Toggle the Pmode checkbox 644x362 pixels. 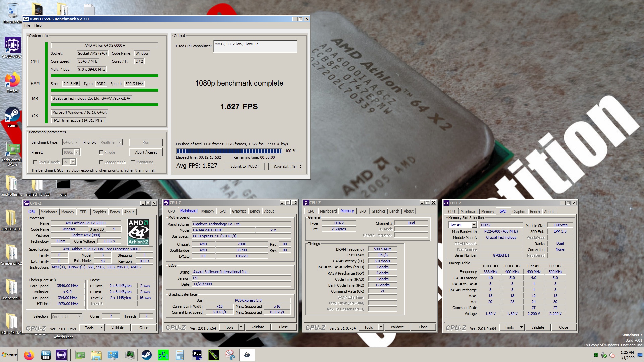click(101, 152)
